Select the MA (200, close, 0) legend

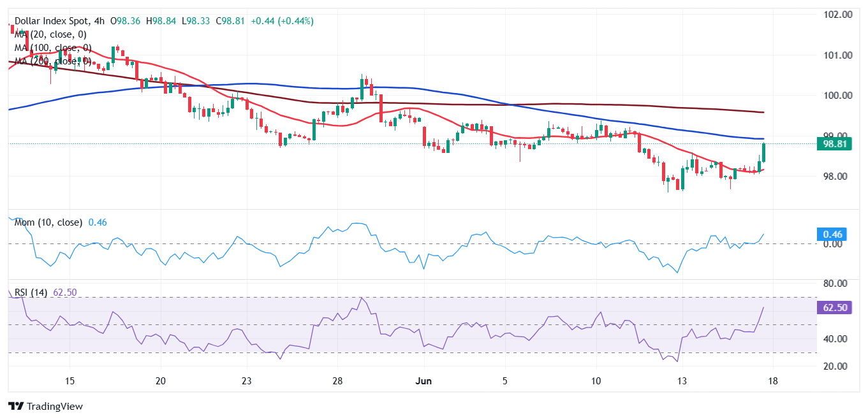pyautogui.click(x=54, y=61)
